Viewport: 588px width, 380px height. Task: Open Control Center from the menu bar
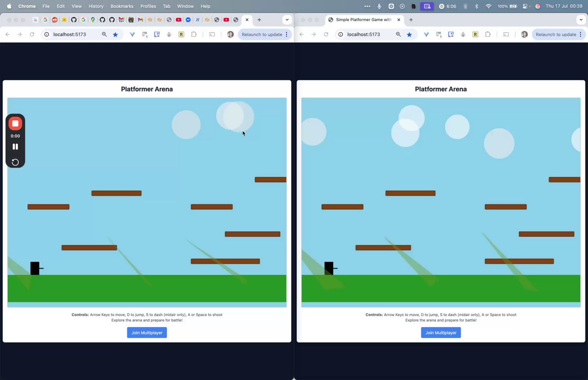(x=526, y=6)
